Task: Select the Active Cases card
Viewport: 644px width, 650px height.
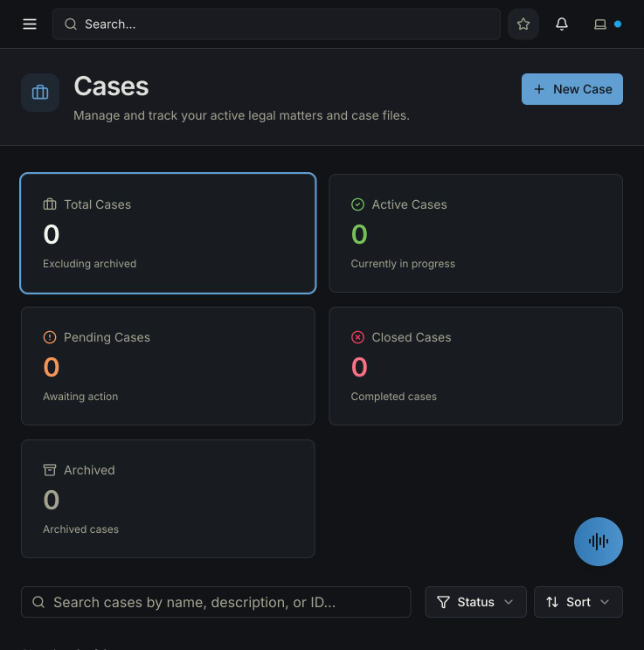Action: [x=475, y=233]
